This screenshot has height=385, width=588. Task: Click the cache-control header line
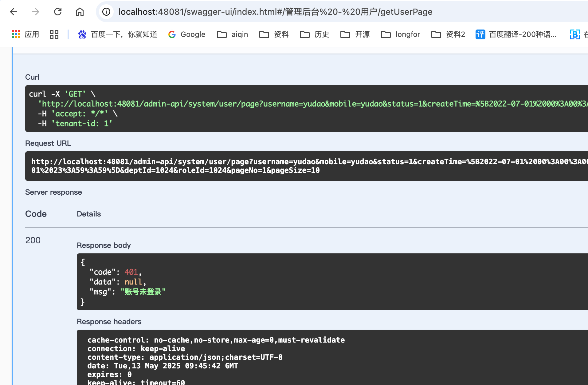coord(216,340)
